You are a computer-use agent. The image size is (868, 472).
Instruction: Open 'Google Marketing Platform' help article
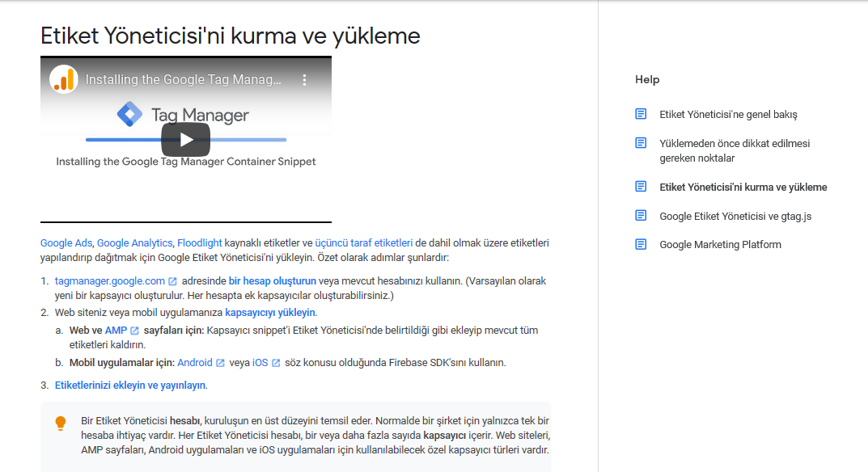(x=720, y=245)
